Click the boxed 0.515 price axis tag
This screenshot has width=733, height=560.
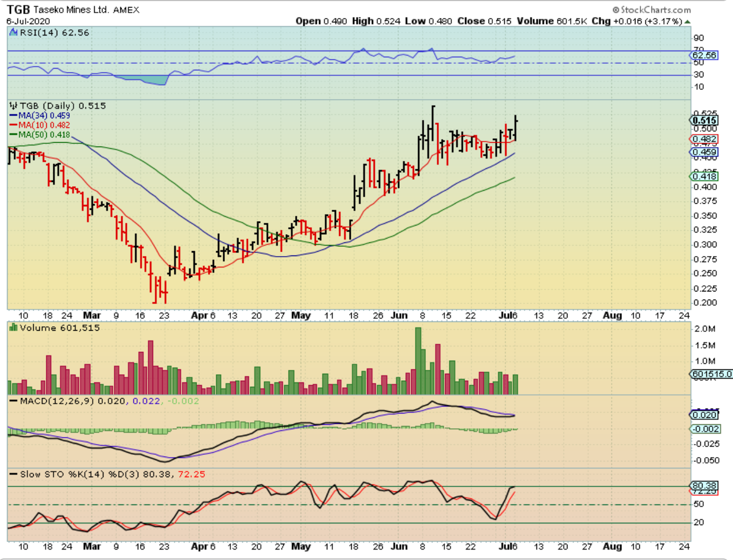click(704, 120)
